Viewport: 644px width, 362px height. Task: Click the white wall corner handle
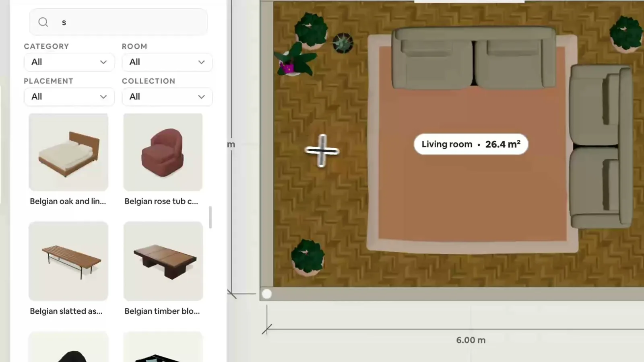pos(266,294)
